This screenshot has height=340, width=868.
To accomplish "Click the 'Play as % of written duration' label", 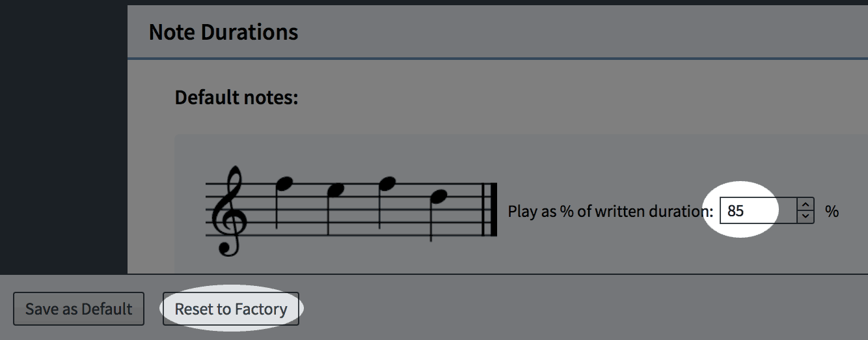I will click(x=610, y=211).
